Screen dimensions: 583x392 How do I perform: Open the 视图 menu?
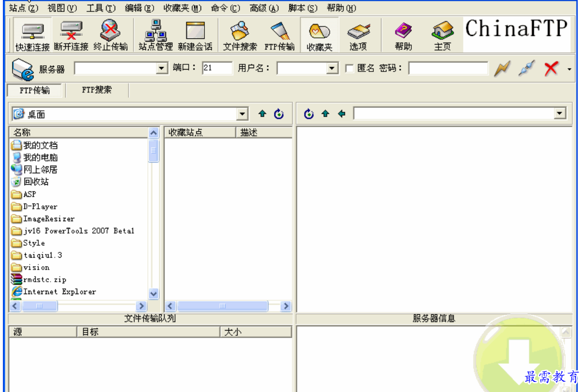click(x=62, y=8)
